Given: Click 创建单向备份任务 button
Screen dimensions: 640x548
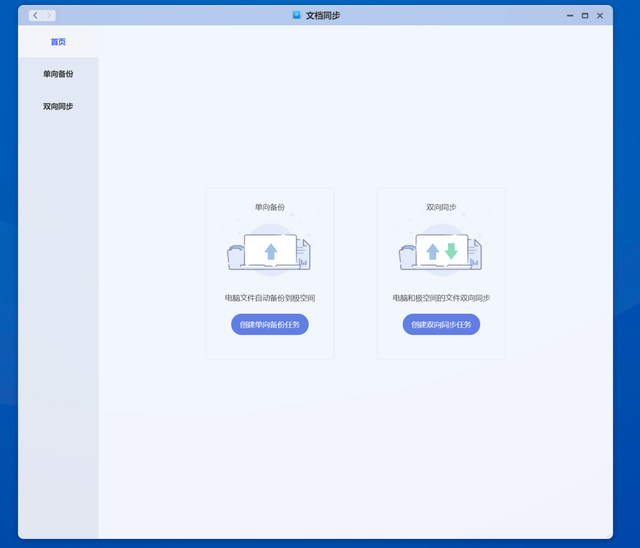Looking at the screenshot, I should (x=270, y=324).
